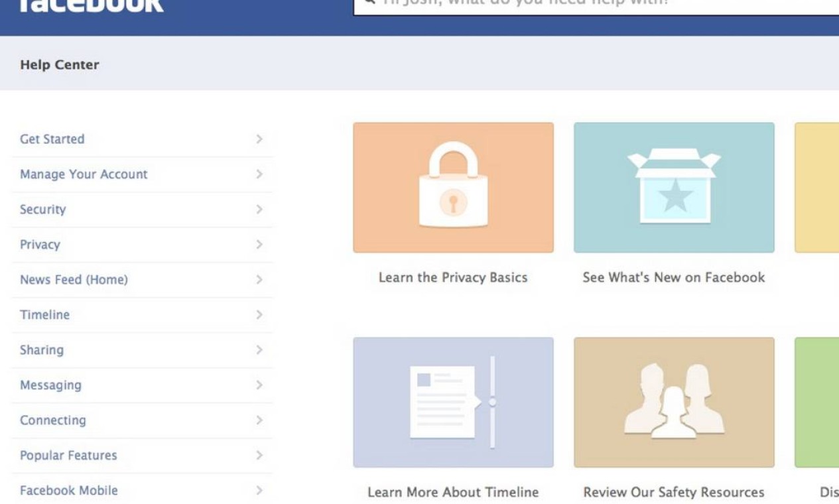The height and width of the screenshot is (504, 839).
Task: Expand Manage Your Account arrow
Action: click(x=259, y=174)
